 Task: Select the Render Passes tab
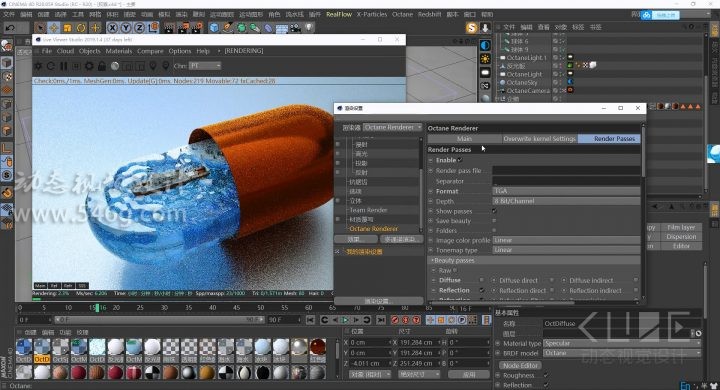click(609, 139)
